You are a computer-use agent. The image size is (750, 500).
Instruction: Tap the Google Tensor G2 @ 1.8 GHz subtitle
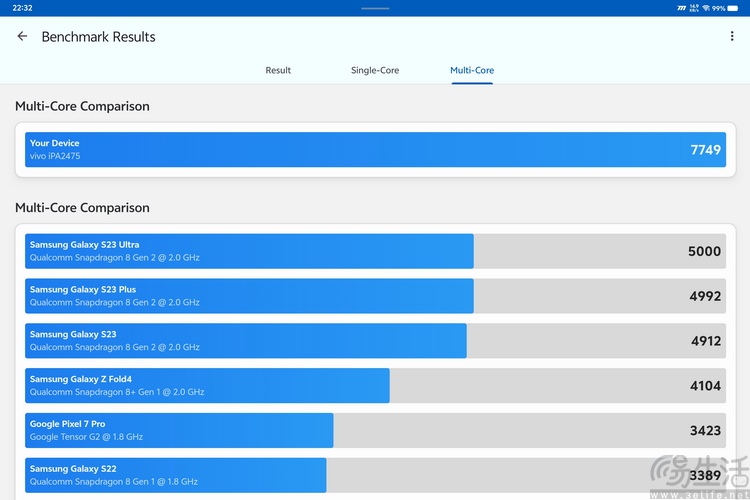pos(86,437)
